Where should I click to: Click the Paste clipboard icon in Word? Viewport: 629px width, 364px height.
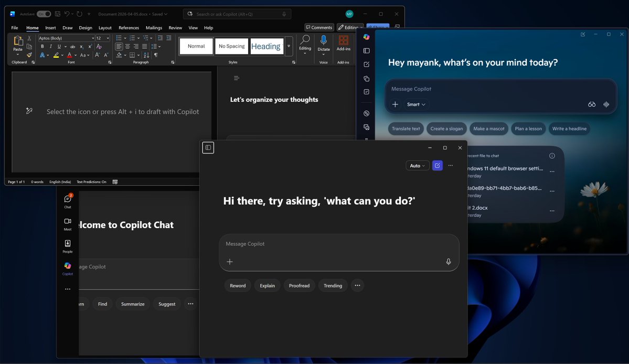(18, 40)
